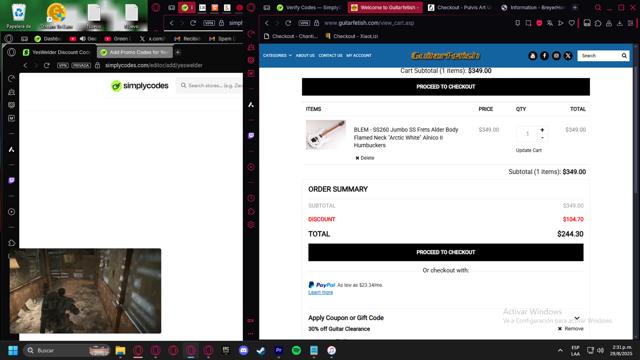
Task: Click the game video pop-out thumbnail
Action: [x=85, y=291]
